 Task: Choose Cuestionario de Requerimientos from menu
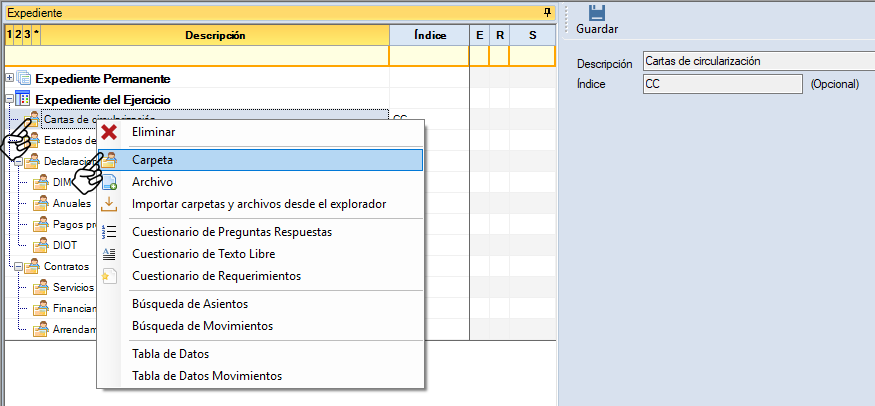(x=216, y=276)
